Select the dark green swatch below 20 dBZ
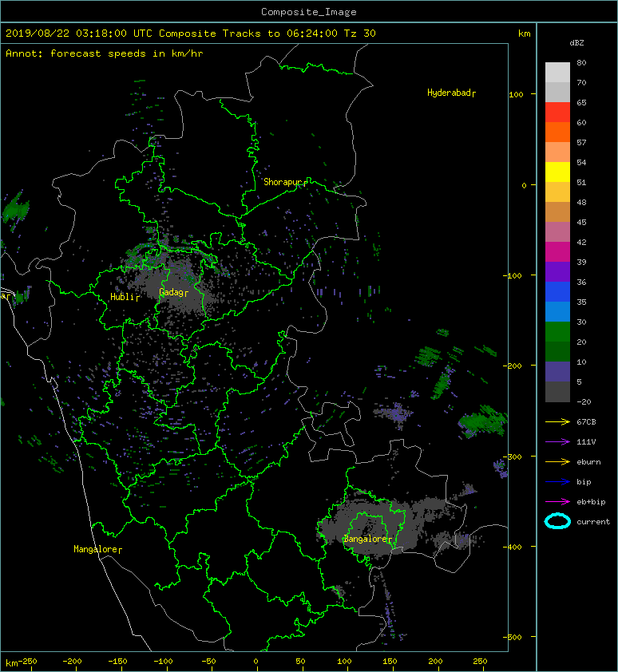The height and width of the screenshot is (672, 618). coord(557,351)
